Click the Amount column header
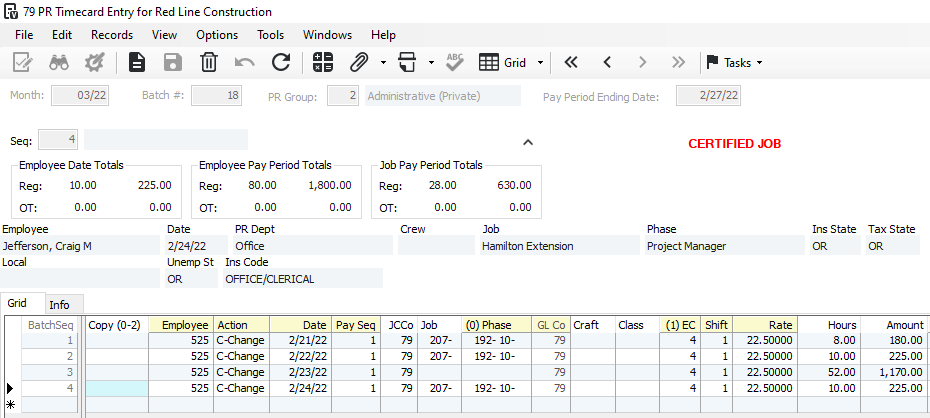The width and height of the screenshot is (930, 418). 893,325
